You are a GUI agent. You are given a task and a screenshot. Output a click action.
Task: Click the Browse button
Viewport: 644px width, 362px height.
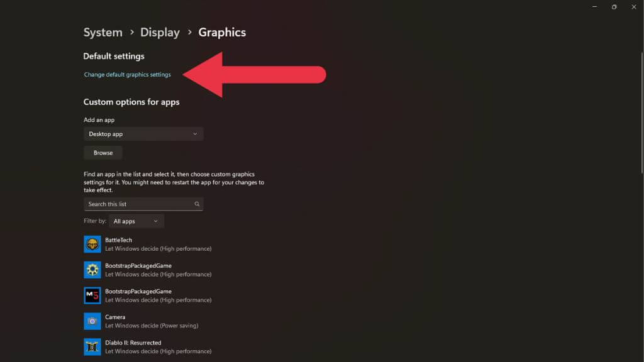coord(103,153)
